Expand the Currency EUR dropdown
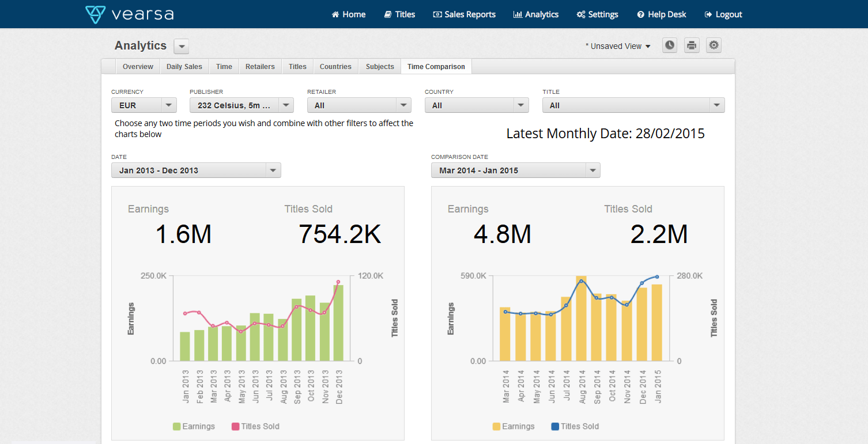The image size is (868, 444). pyautogui.click(x=144, y=105)
